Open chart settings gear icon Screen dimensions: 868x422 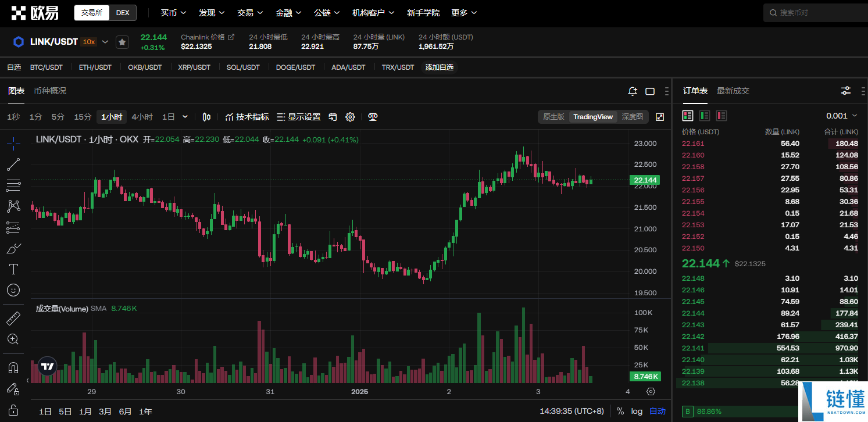tap(350, 117)
